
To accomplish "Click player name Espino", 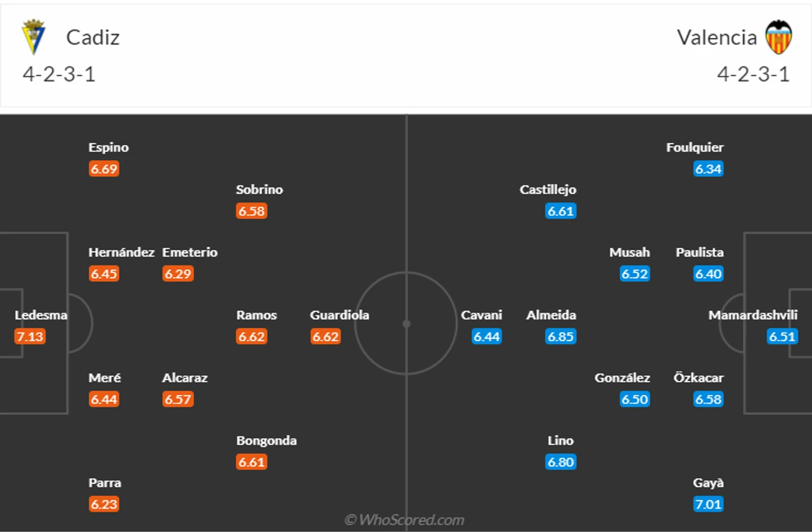I will (108, 147).
